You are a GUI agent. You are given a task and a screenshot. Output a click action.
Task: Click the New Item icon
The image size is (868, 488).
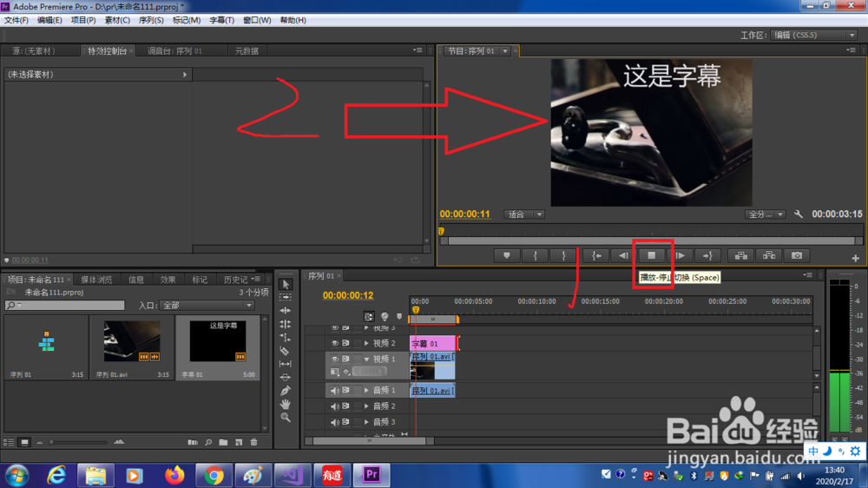[239, 442]
